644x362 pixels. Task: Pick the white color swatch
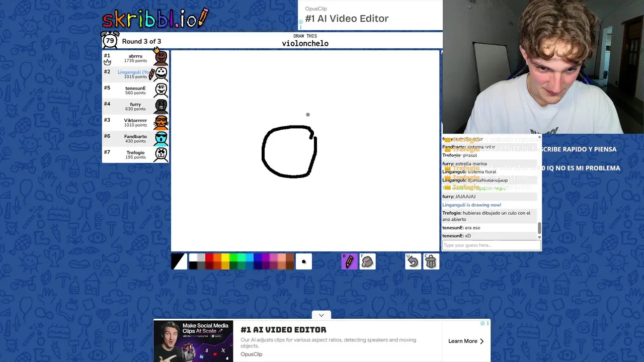click(x=193, y=257)
